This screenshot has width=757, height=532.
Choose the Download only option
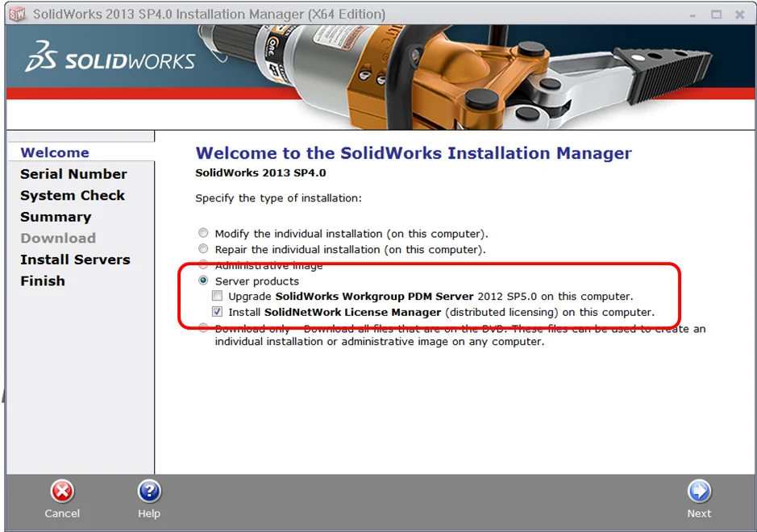pos(203,328)
